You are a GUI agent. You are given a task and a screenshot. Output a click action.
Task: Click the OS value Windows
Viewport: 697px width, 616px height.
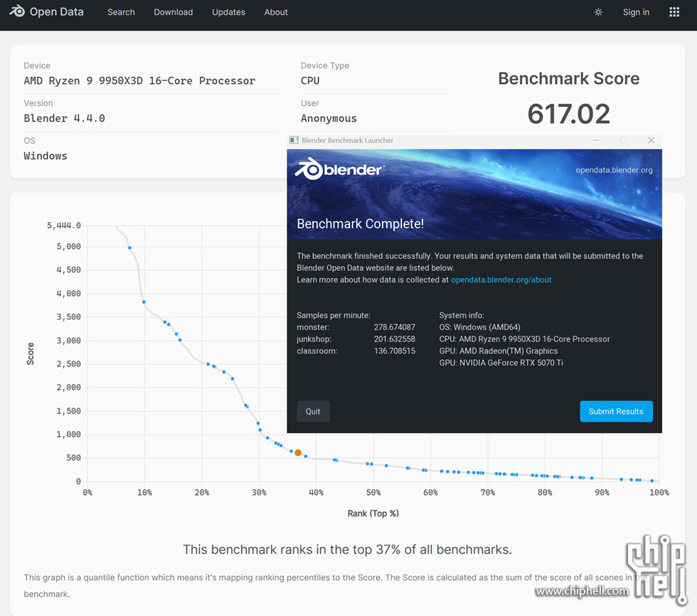coord(46,156)
